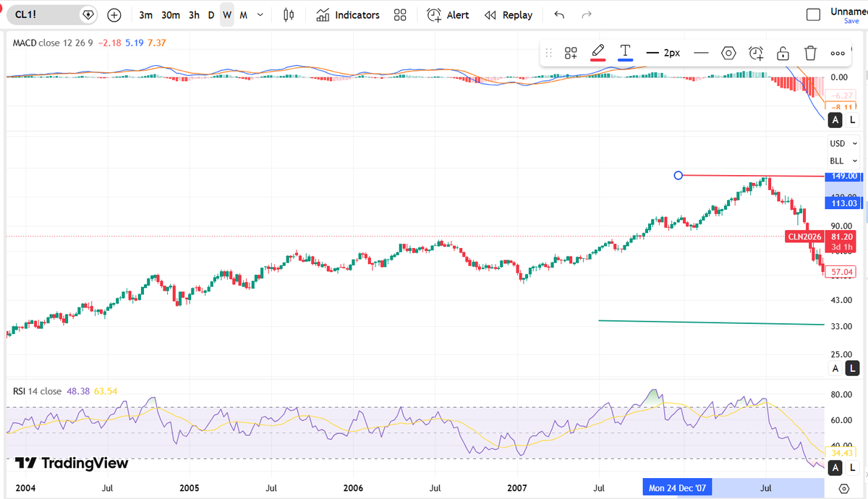Screen dimensions: 868x499
Task: Open the line style selector in the floating toolbar
Action: pos(700,53)
